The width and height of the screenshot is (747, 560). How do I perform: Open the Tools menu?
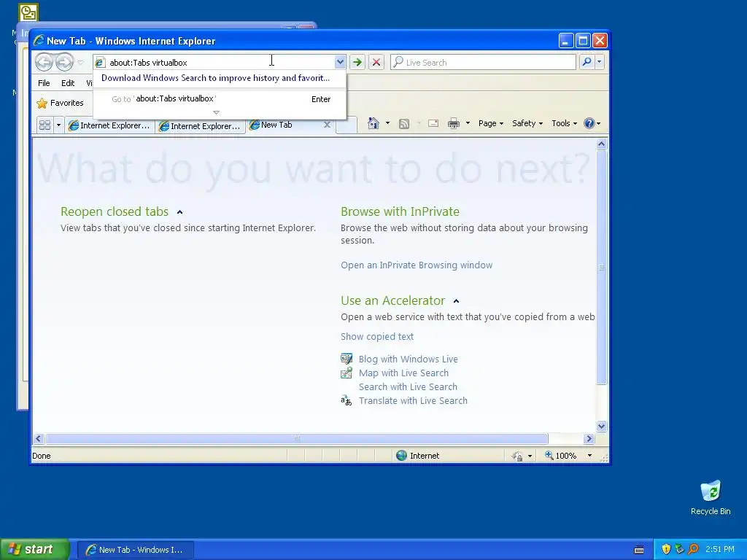coord(564,123)
